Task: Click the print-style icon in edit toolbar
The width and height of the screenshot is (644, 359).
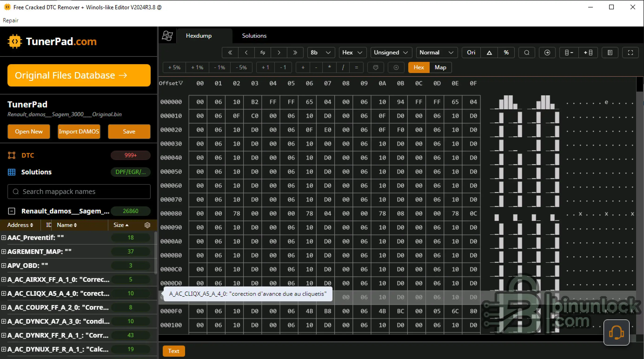Action: [x=375, y=67]
